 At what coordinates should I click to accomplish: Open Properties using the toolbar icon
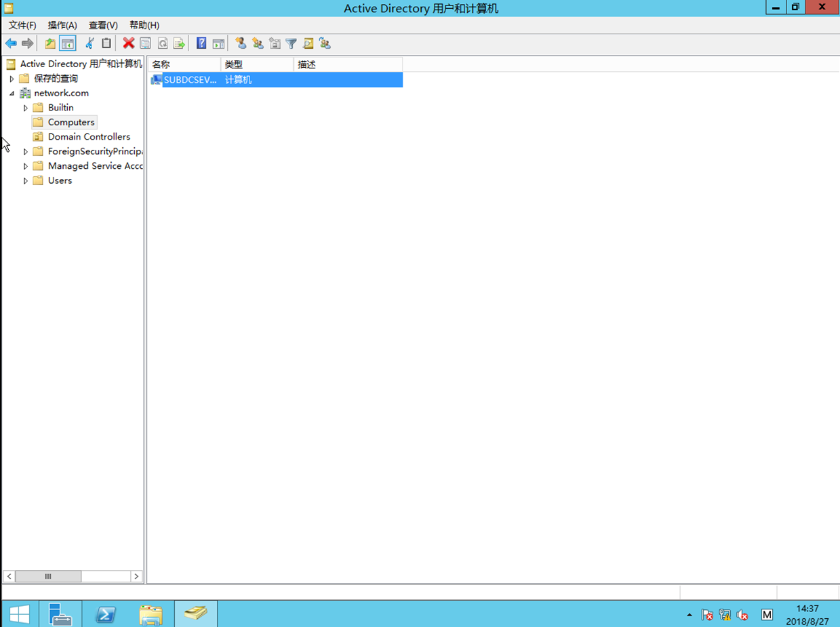(x=145, y=43)
